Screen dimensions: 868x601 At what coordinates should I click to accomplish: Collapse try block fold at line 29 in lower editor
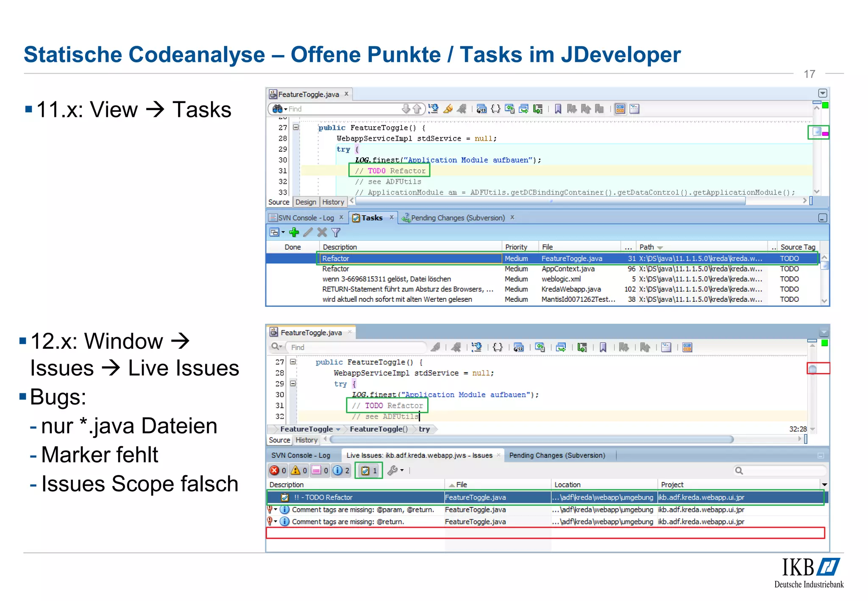coord(293,383)
